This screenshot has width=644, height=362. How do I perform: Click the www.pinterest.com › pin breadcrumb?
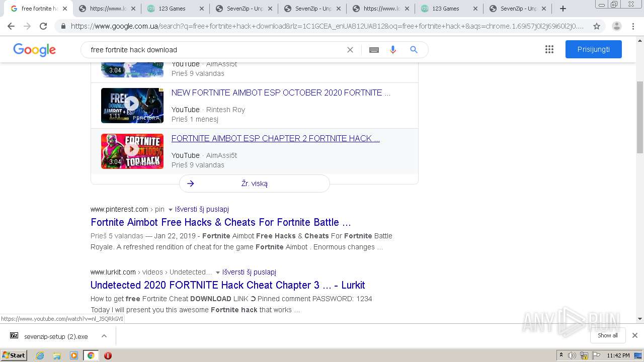pos(127,209)
